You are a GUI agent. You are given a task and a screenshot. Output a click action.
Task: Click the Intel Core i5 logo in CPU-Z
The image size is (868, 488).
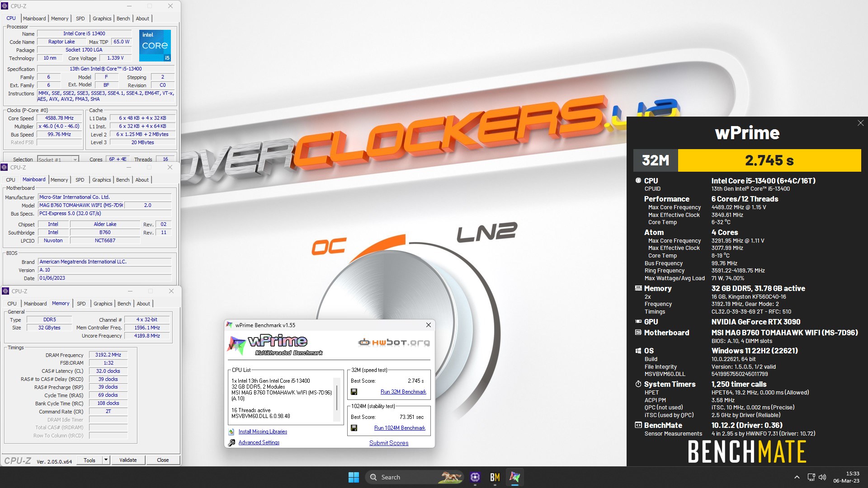tap(155, 45)
